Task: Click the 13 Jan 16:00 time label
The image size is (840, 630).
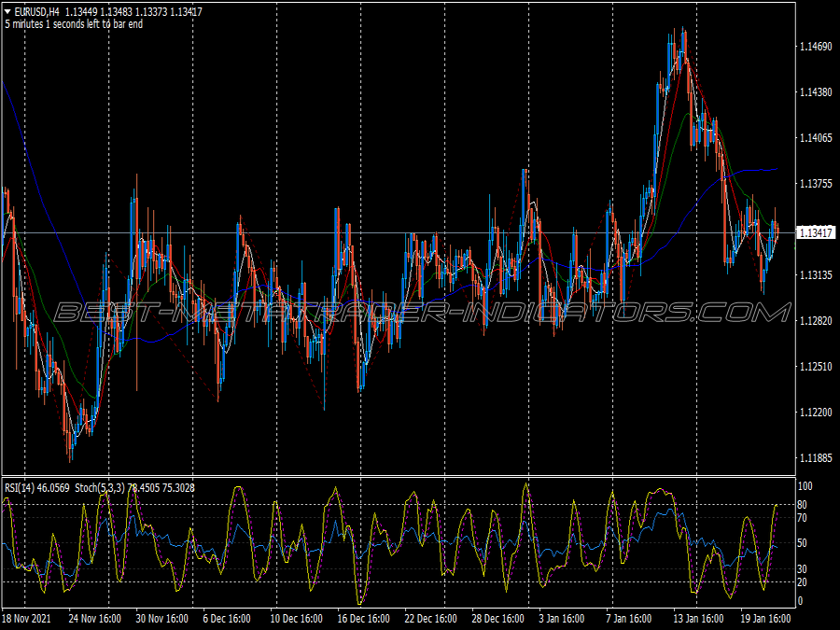Action: point(698,618)
